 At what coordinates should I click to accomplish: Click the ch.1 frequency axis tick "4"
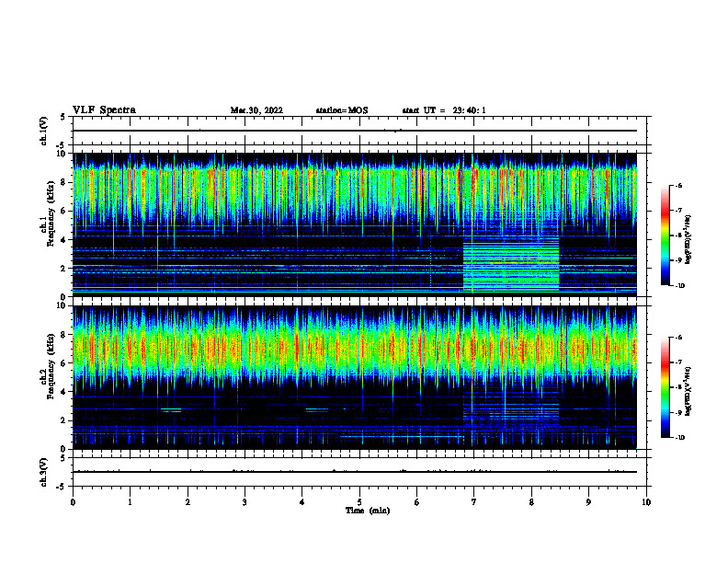click(x=64, y=240)
